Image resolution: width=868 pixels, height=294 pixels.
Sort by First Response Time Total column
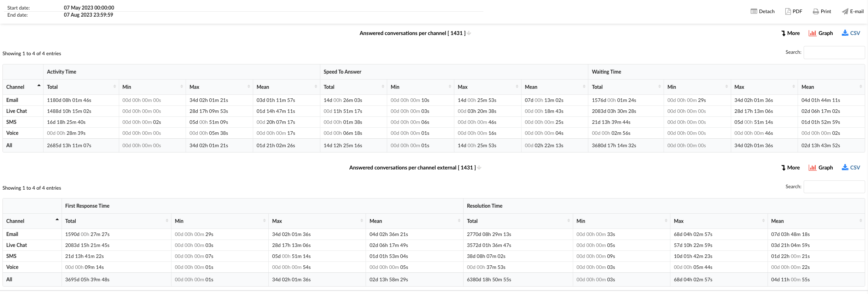[116, 221]
